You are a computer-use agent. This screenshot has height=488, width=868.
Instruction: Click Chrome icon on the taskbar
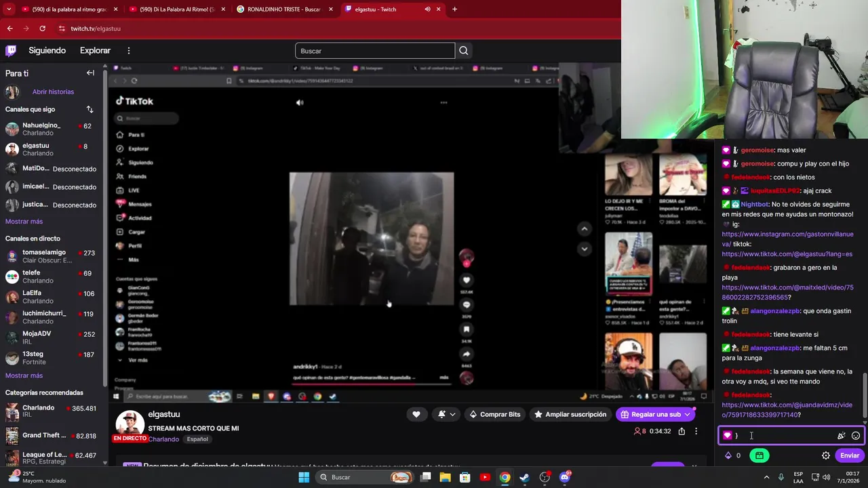pos(505,477)
